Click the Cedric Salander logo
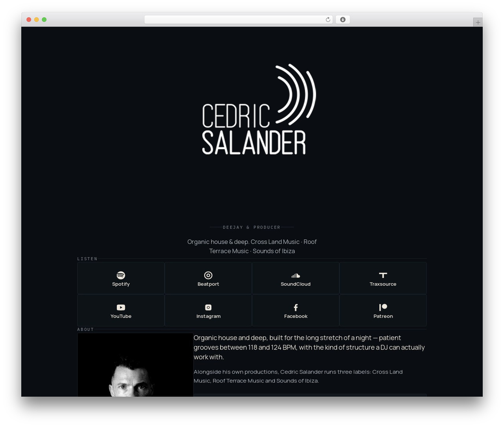The height and width of the screenshot is (427, 504). pyautogui.click(x=259, y=109)
